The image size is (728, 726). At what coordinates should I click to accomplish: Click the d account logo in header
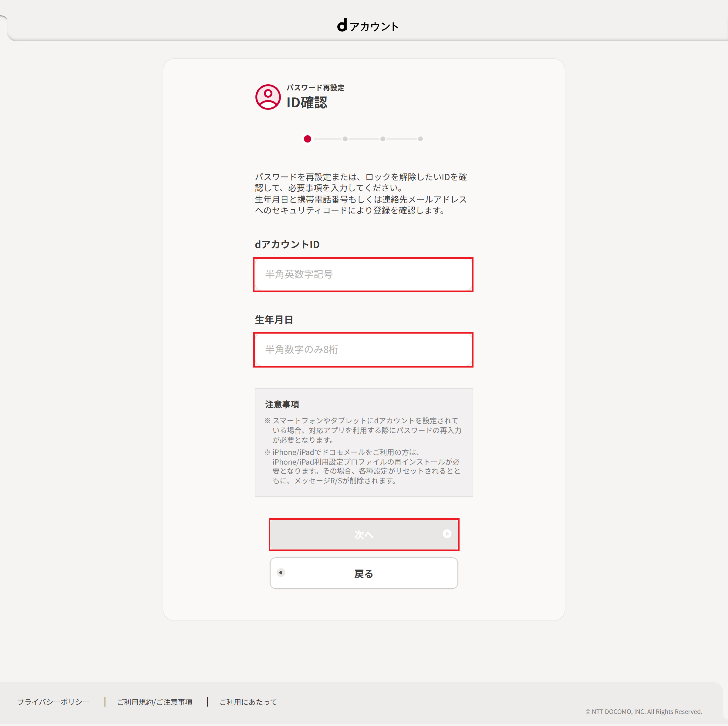pyautogui.click(x=367, y=25)
